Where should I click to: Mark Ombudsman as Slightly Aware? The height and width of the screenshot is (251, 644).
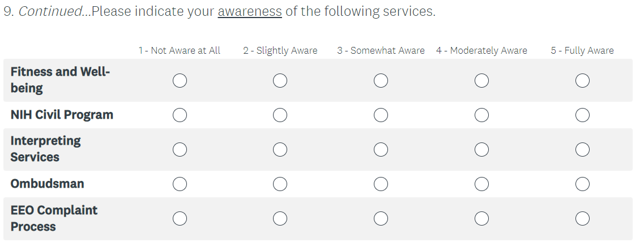(x=280, y=184)
